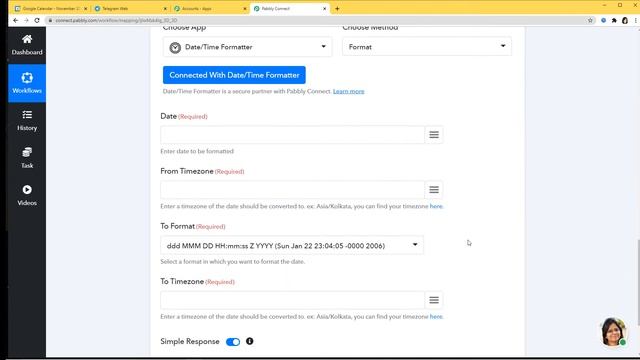Select the Pabbly Connect tab
640x360 pixels.
click(289, 9)
